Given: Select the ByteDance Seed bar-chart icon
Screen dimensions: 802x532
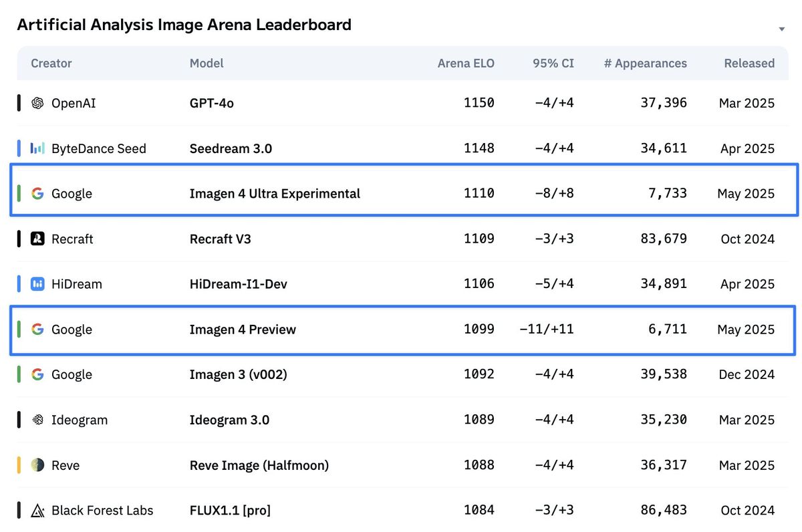Looking at the screenshot, I should point(37,148).
